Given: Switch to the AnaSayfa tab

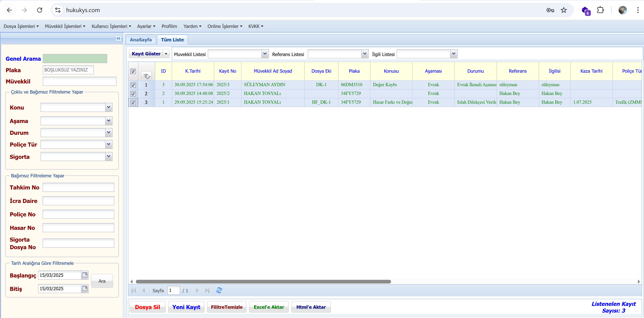Looking at the screenshot, I should [141, 40].
